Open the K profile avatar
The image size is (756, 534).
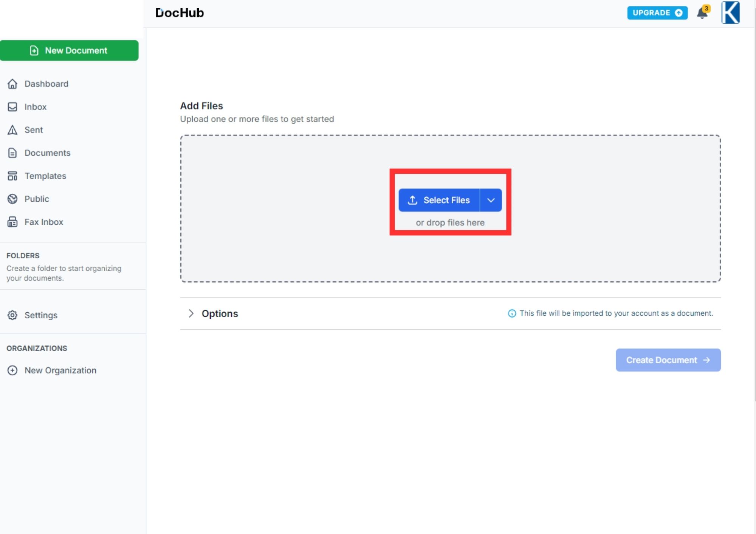pyautogui.click(x=730, y=12)
